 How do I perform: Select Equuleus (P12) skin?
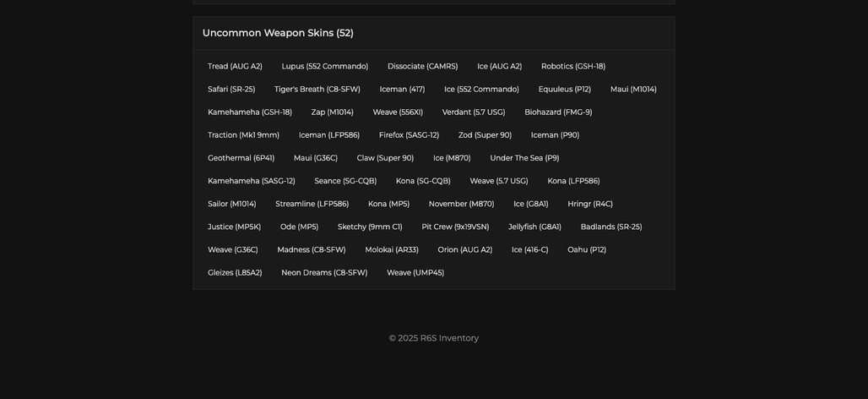[x=565, y=90]
